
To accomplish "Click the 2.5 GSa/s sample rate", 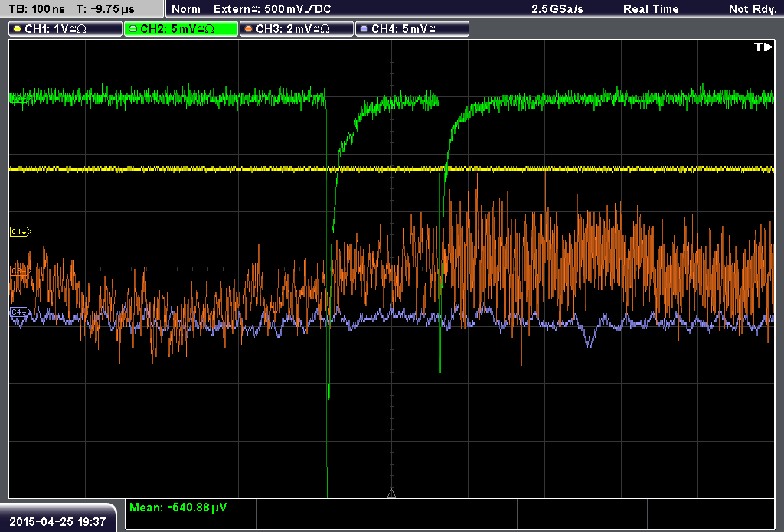I will (x=557, y=9).
